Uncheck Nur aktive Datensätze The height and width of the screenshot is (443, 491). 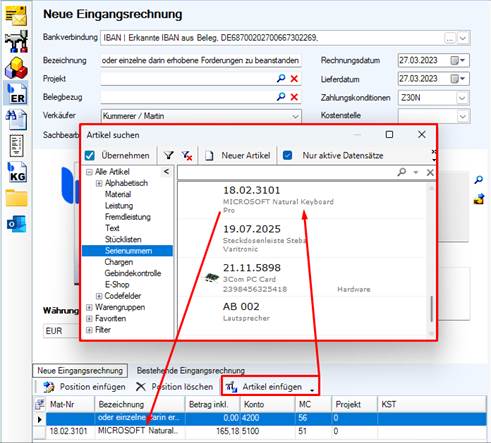click(287, 155)
